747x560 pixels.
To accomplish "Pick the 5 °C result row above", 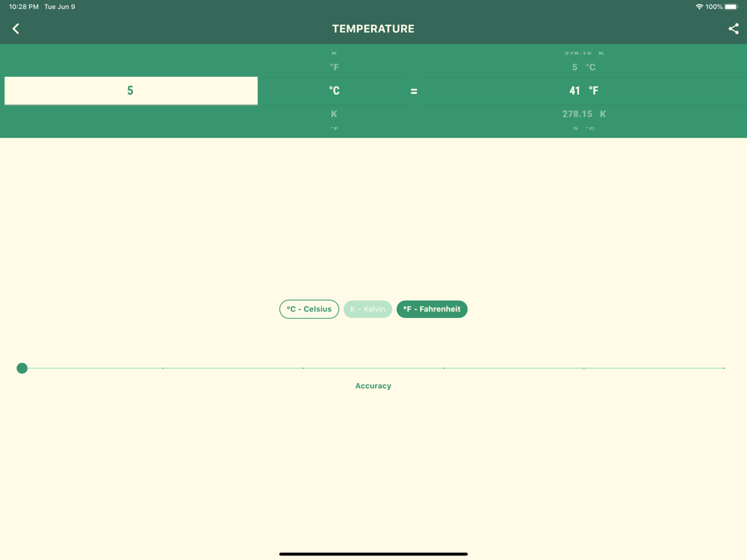I will pyautogui.click(x=583, y=67).
